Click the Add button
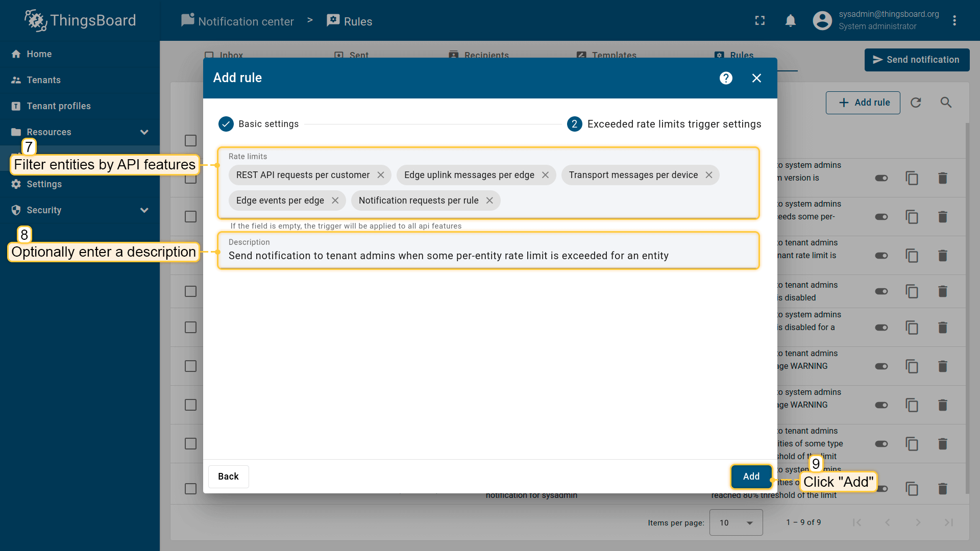 (751, 476)
